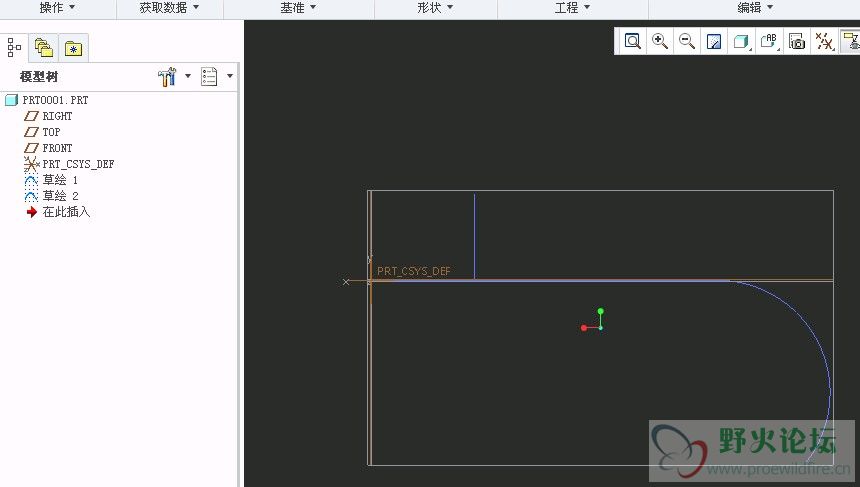Open the saved orientations AB icon
This screenshot has height=487, width=860.
tap(769, 41)
